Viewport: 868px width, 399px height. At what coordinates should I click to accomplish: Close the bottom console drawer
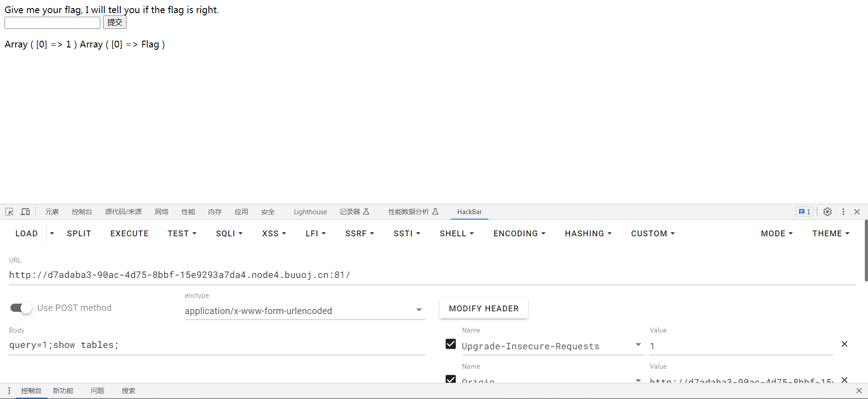pyautogui.click(x=859, y=391)
